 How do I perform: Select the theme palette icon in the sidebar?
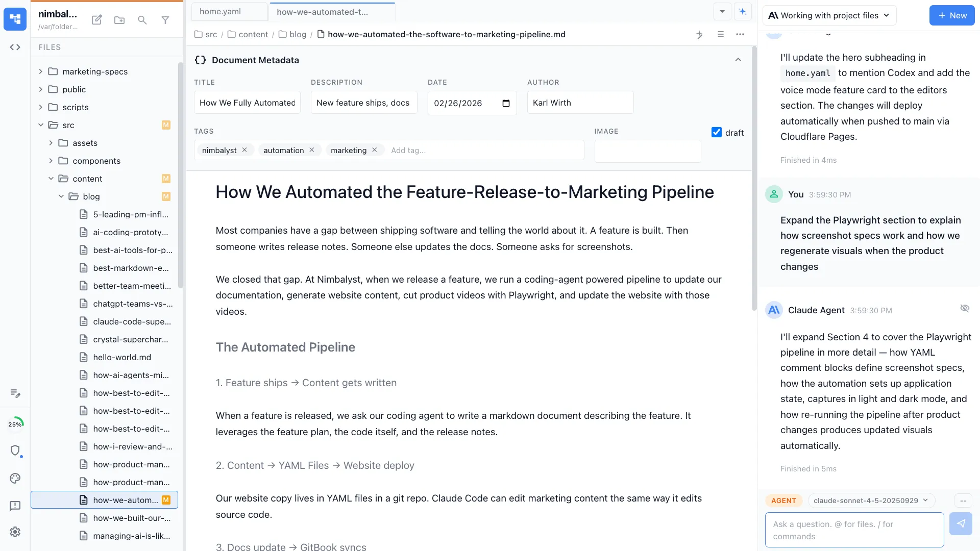pyautogui.click(x=15, y=479)
